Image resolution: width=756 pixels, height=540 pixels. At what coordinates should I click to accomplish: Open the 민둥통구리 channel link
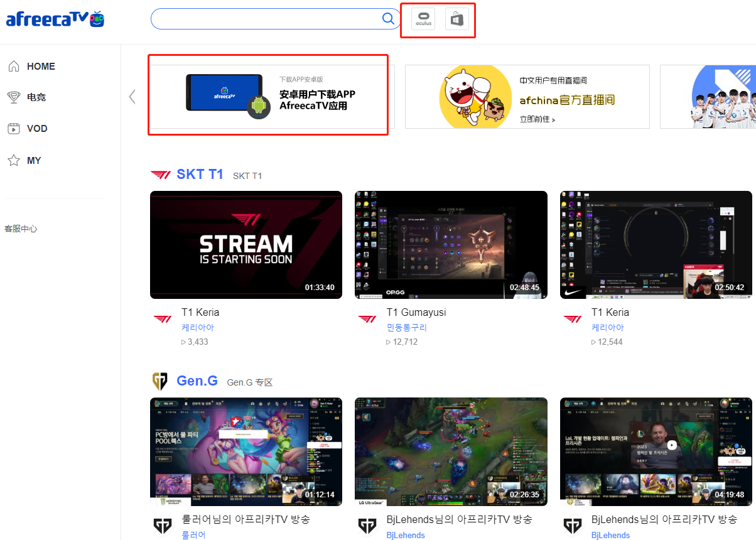click(408, 328)
